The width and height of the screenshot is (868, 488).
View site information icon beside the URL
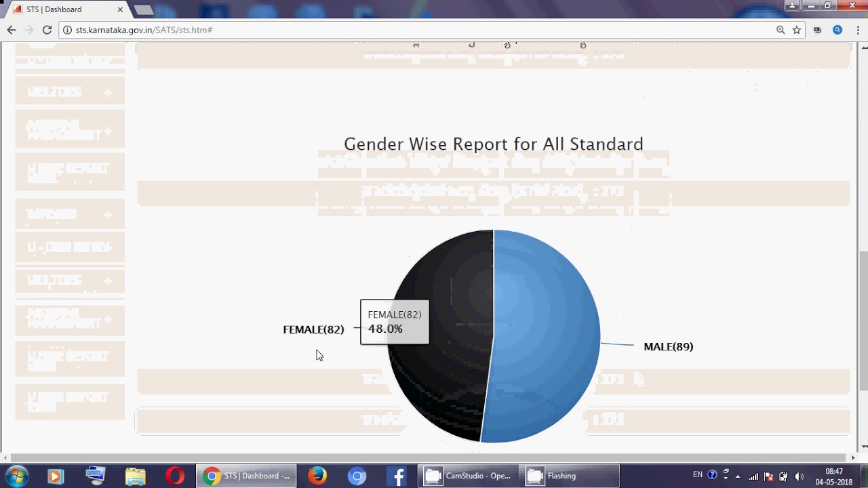point(66,30)
